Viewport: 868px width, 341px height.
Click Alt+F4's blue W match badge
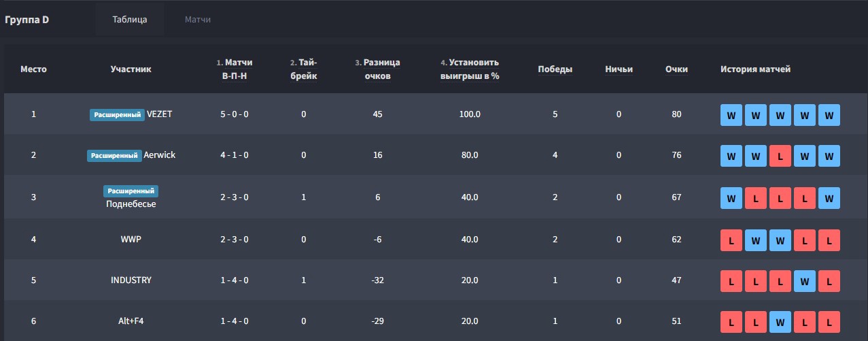click(x=780, y=322)
